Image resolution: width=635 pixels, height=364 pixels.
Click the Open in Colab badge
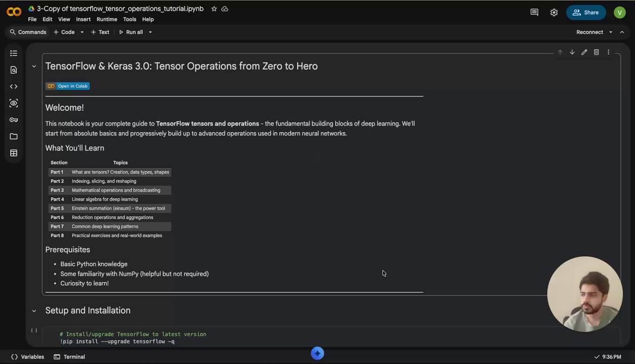tap(67, 86)
